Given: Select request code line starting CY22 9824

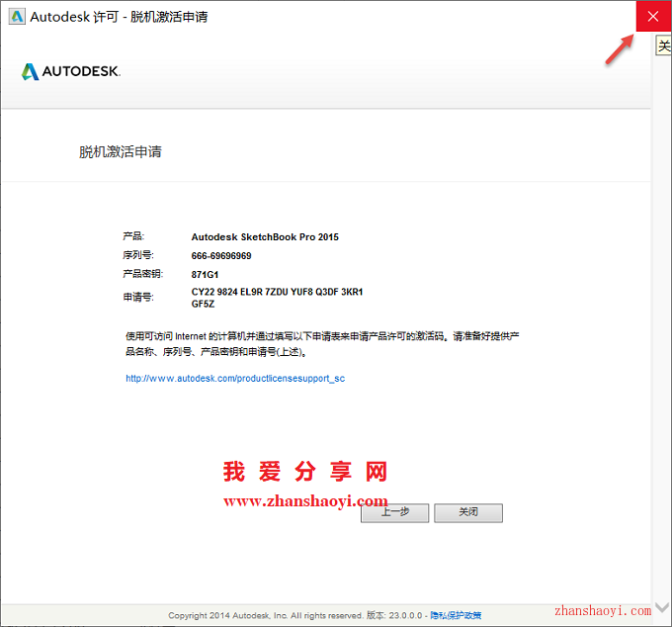Looking at the screenshot, I should [277, 292].
